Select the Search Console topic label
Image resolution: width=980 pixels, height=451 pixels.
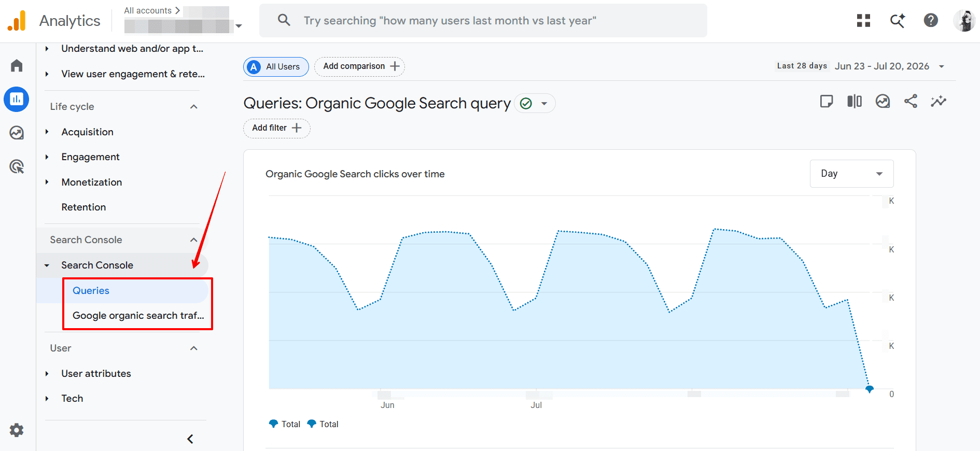pyautogui.click(x=97, y=265)
